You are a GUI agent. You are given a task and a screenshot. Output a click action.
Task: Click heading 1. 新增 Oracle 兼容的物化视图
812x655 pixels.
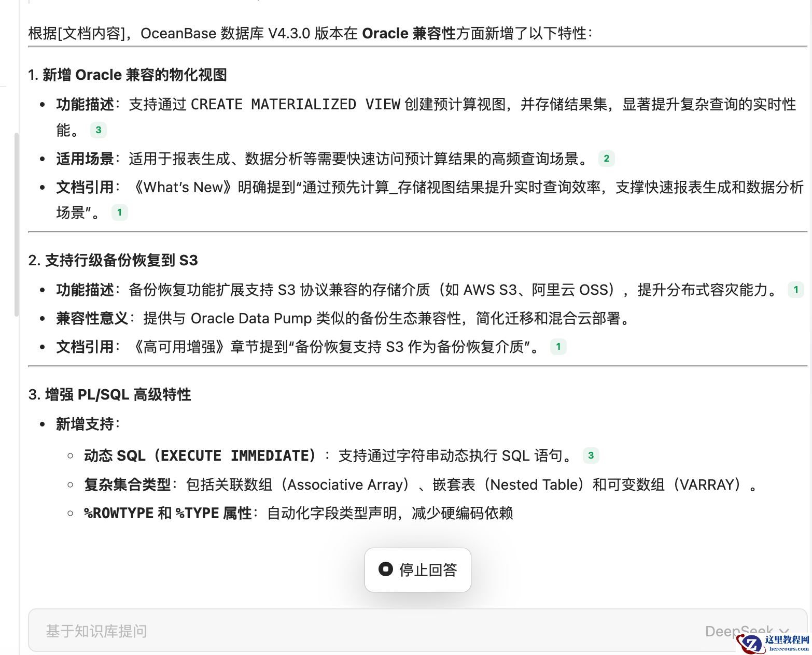tap(128, 75)
